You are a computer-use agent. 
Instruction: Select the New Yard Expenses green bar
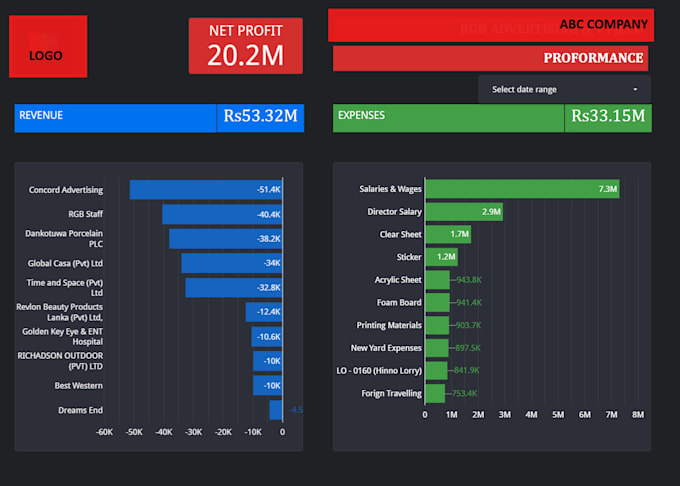click(437, 348)
